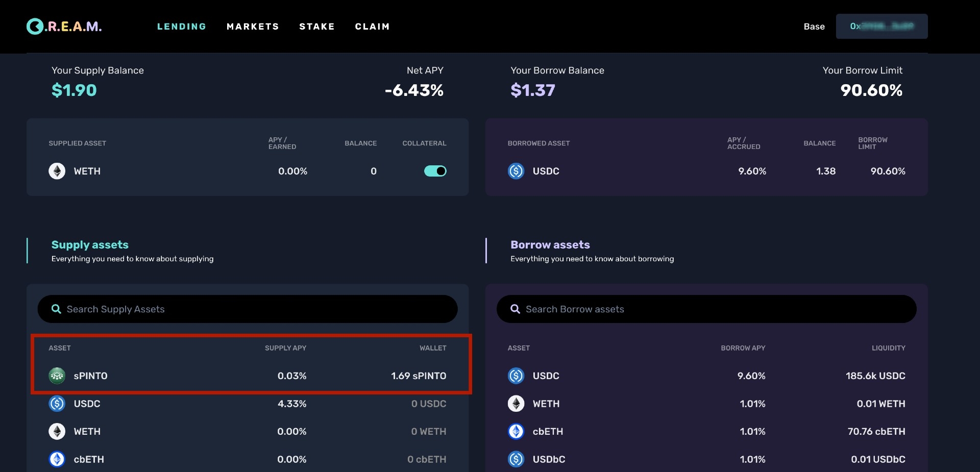Open the Markets tab

coord(253,27)
